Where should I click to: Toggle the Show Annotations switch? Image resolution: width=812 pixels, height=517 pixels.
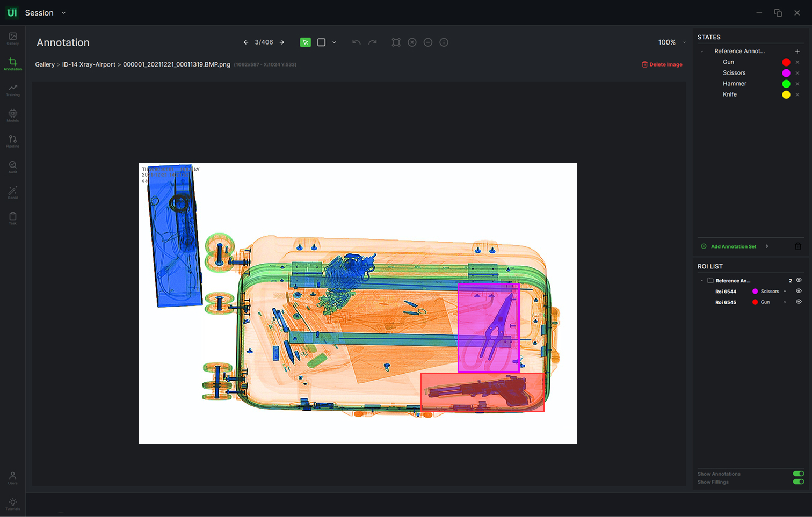pyautogui.click(x=799, y=474)
